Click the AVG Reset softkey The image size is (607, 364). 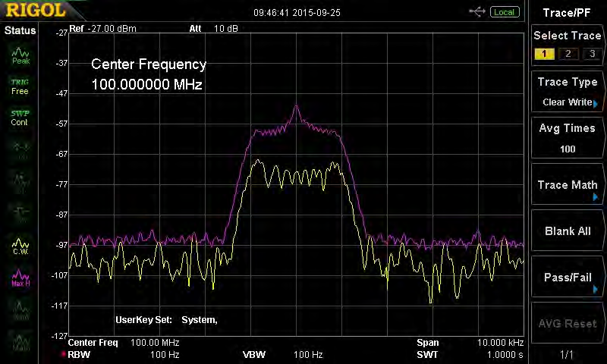567,323
